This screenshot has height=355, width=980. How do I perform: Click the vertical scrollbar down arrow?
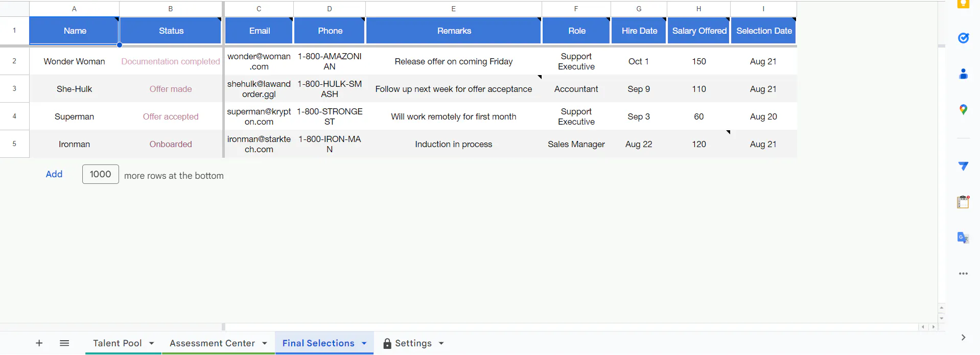click(942, 318)
